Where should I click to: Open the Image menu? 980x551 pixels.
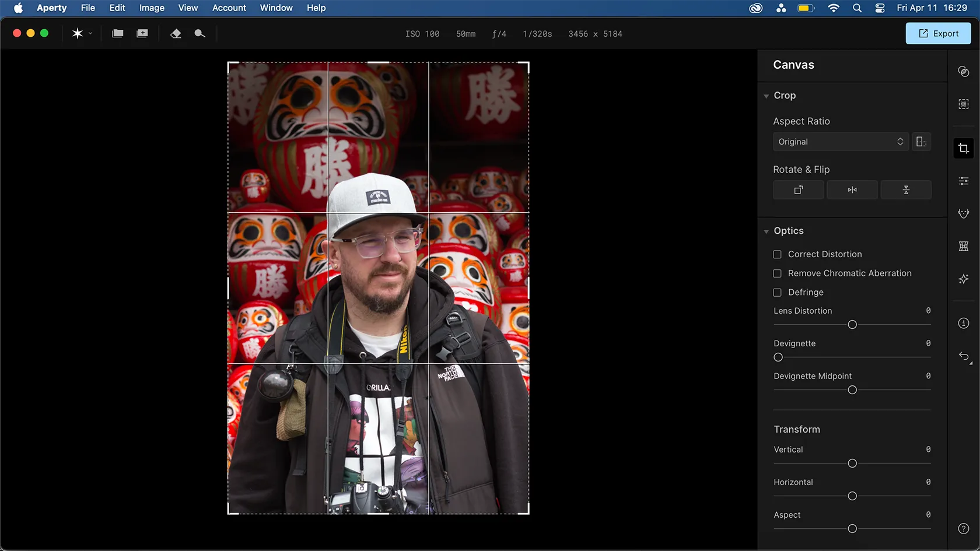[151, 8]
